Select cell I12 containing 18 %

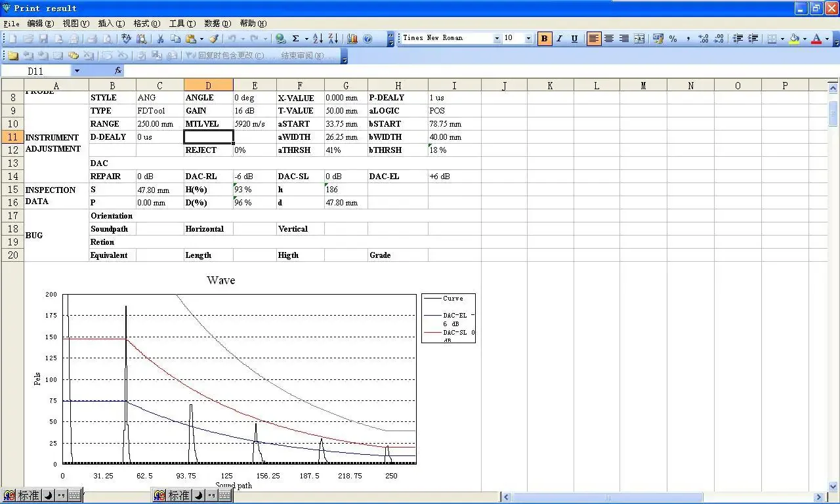pos(454,150)
